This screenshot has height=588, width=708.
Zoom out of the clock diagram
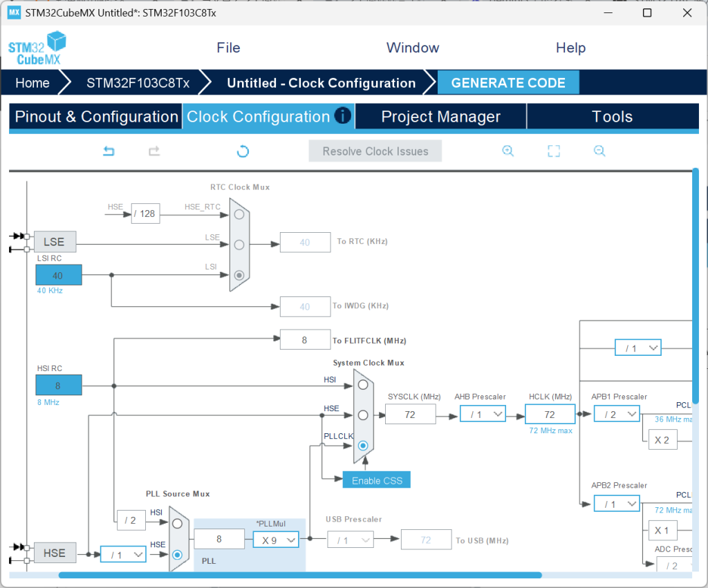pos(599,151)
